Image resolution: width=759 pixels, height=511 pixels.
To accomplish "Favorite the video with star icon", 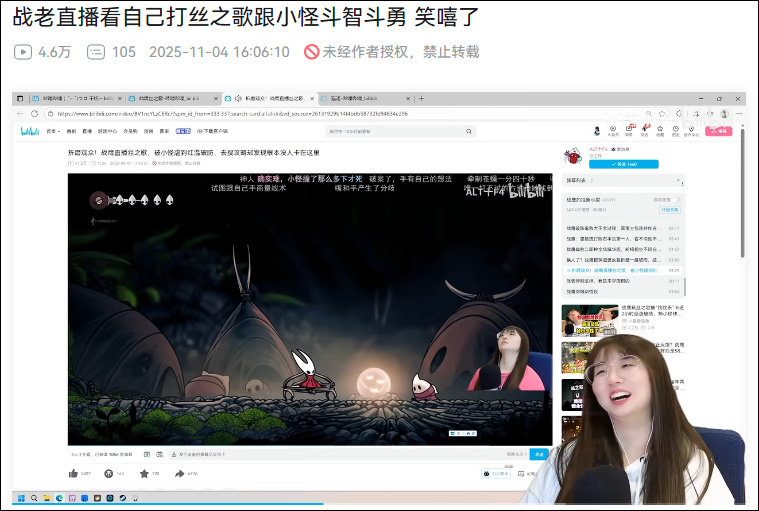I will [x=144, y=473].
